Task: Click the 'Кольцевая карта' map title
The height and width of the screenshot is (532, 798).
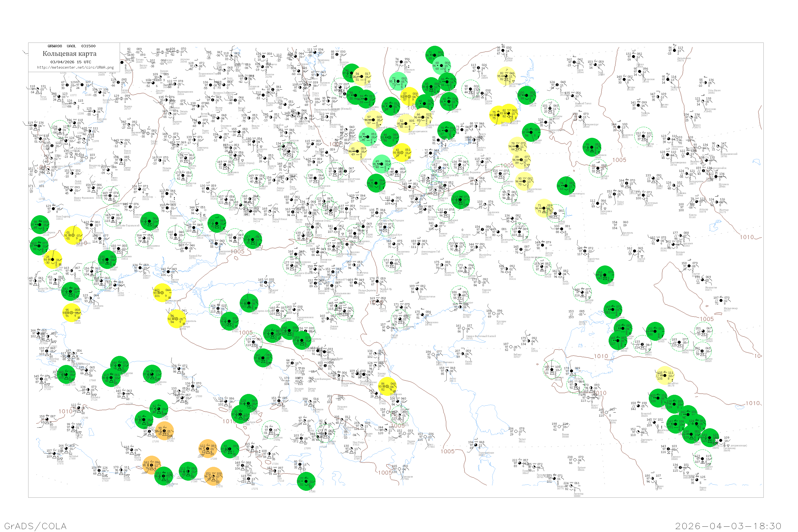Action: click(x=69, y=54)
